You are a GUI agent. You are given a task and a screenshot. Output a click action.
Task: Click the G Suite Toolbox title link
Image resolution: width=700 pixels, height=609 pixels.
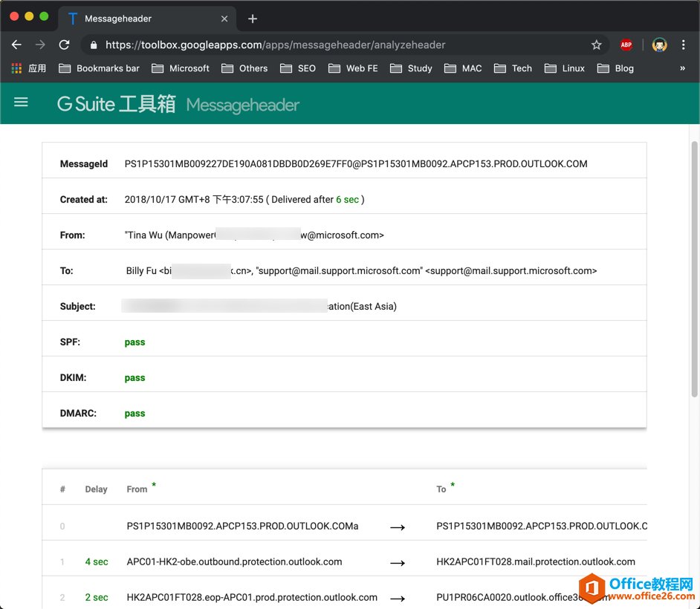[117, 104]
